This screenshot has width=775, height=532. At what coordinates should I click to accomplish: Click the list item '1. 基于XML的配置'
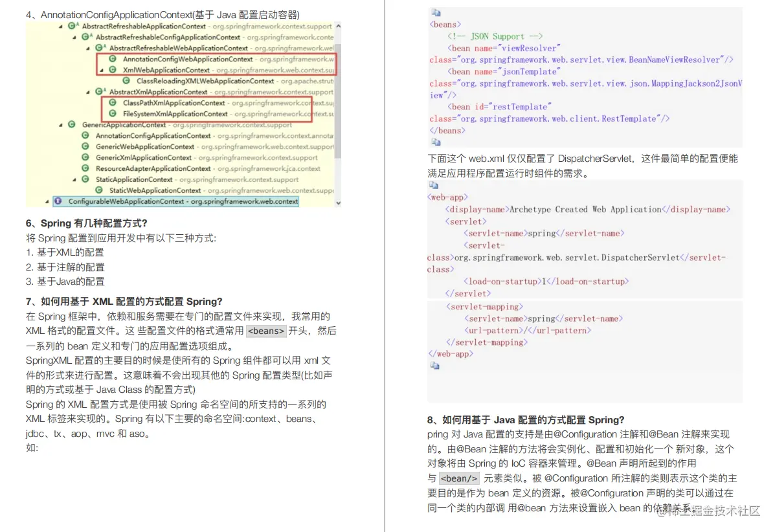65,252
